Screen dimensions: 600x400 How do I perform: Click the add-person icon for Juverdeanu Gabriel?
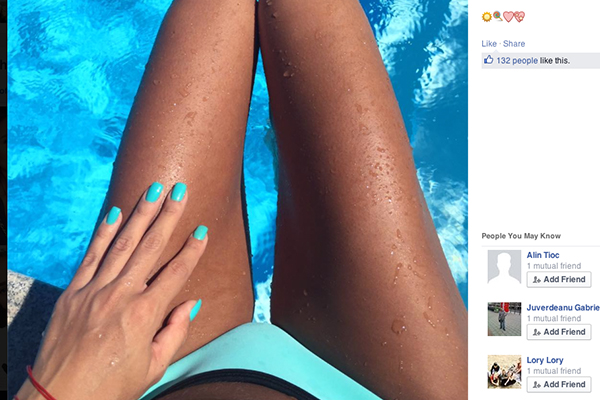tap(536, 332)
